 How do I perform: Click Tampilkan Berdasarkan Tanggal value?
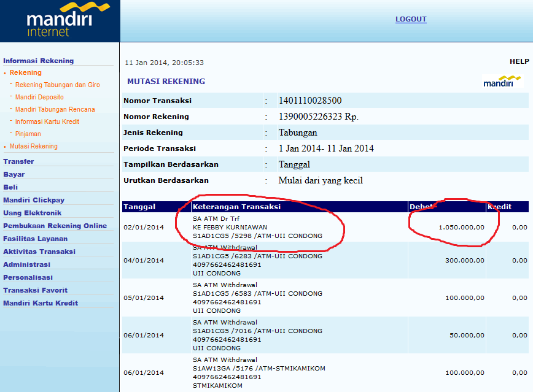click(294, 164)
